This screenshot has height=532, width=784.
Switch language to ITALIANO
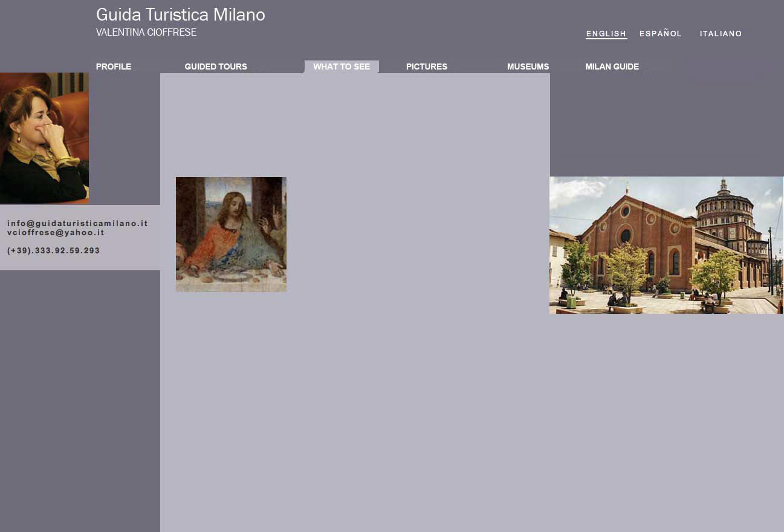[721, 34]
